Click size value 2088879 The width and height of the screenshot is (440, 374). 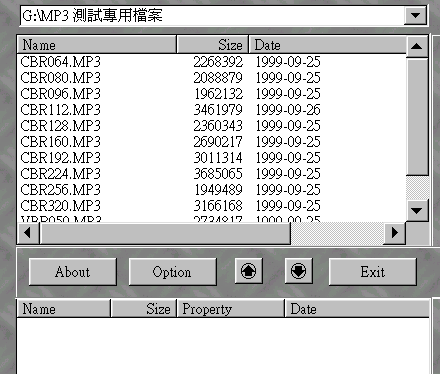pos(218,78)
